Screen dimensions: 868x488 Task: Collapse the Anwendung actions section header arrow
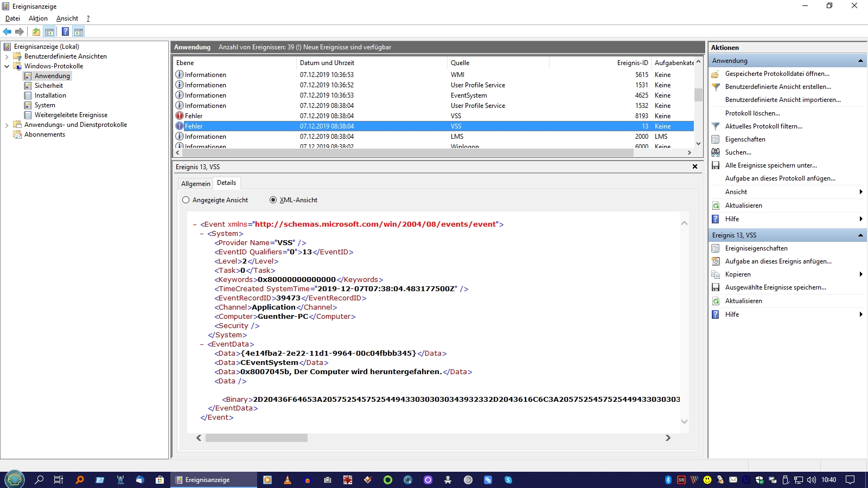860,61
